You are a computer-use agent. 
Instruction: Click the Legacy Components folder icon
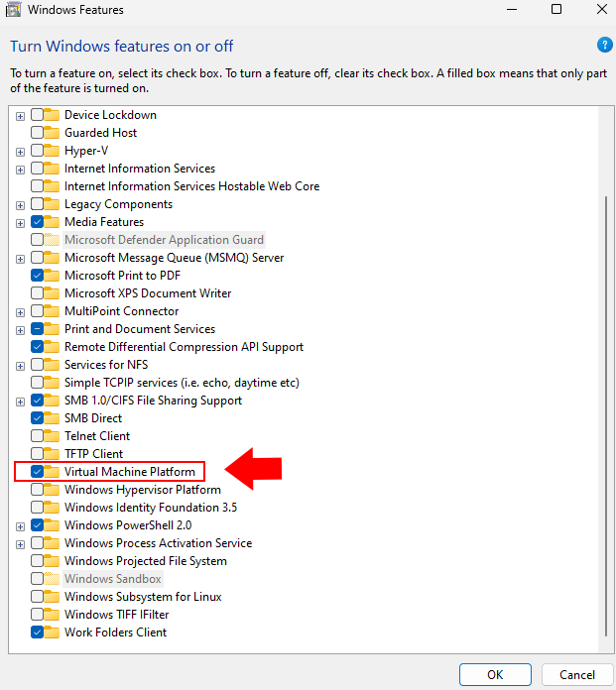(52, 204)
